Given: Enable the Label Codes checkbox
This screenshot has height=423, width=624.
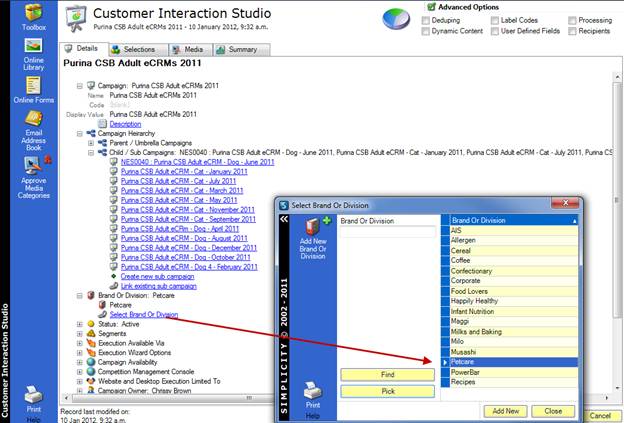Looking at the screenshot, I should coord(495,20).
